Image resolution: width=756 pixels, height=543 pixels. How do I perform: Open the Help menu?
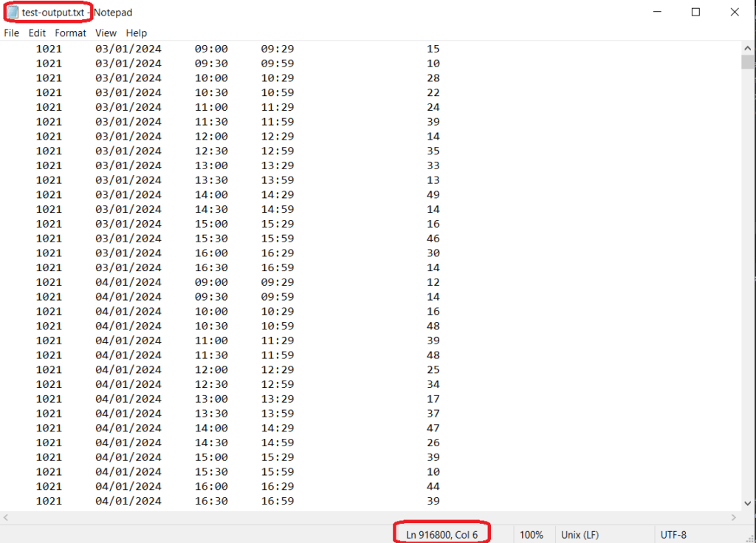(137, 33)
